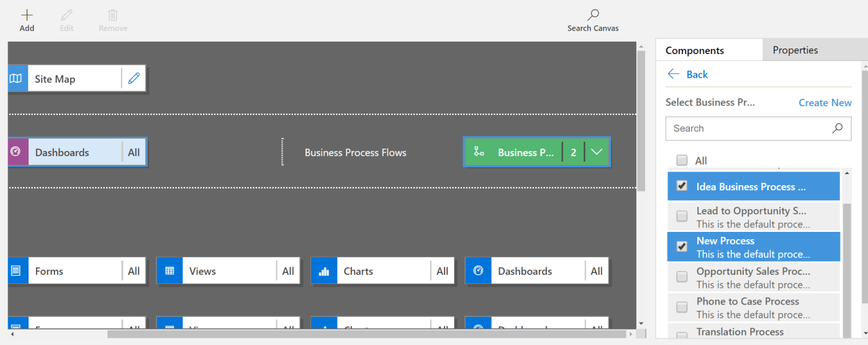
Task: Check Lead to Opportunity Sales checkbox
Action: [x=682, y=216]
